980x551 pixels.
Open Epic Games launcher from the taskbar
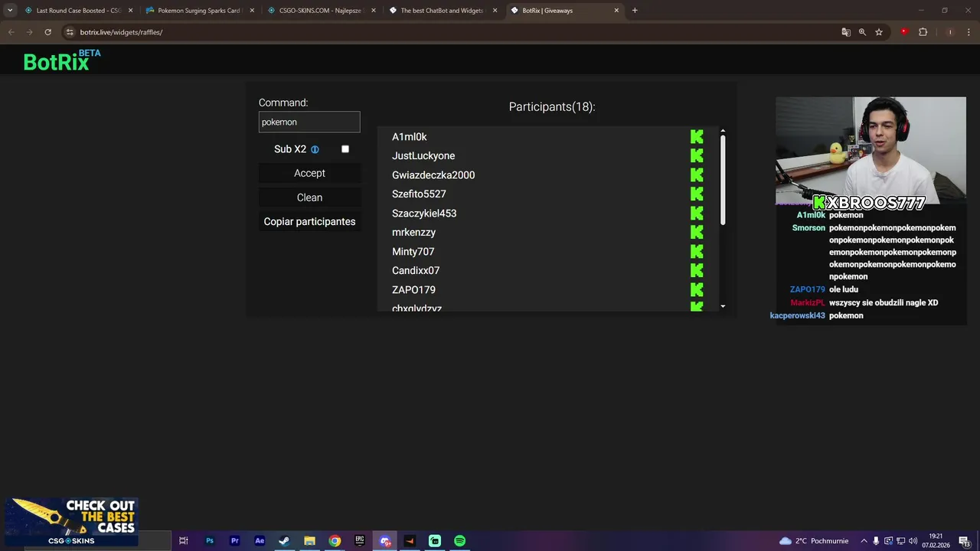360,541
